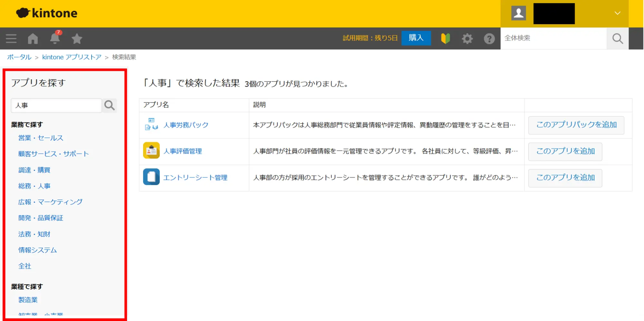Image resolution: width=644 pixels, height=321 pixels.
Task: Click the ポータル breadcrumb link
Action: coord(19,57)
